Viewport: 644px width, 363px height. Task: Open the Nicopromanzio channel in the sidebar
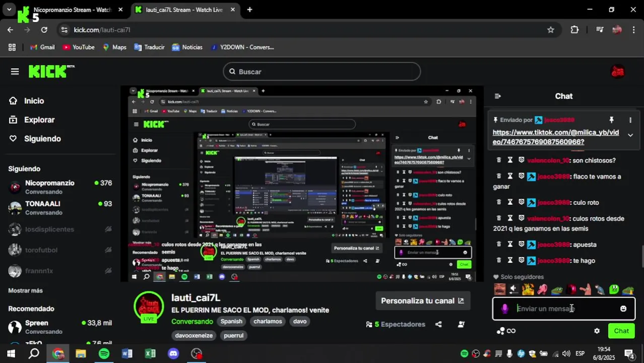click(60, 187)
